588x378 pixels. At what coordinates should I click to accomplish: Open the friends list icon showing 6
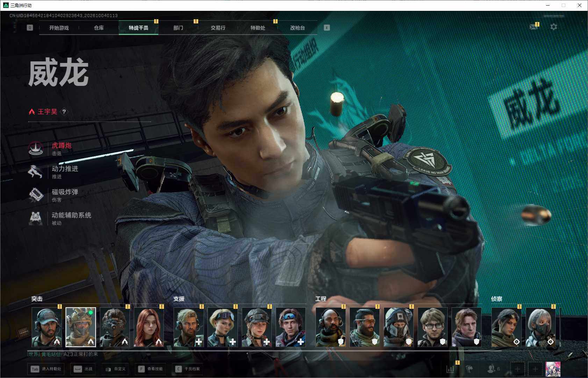(493, 369)
